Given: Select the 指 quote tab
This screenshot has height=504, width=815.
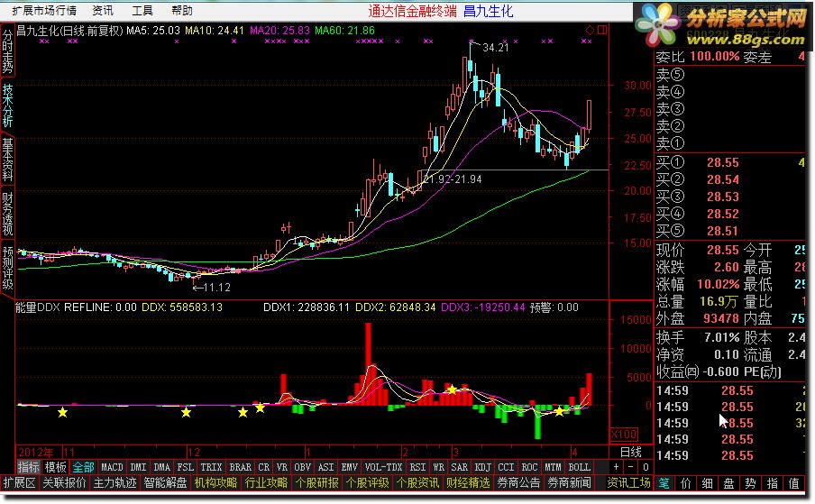Looking at the screenshot, I should [772, 483].
